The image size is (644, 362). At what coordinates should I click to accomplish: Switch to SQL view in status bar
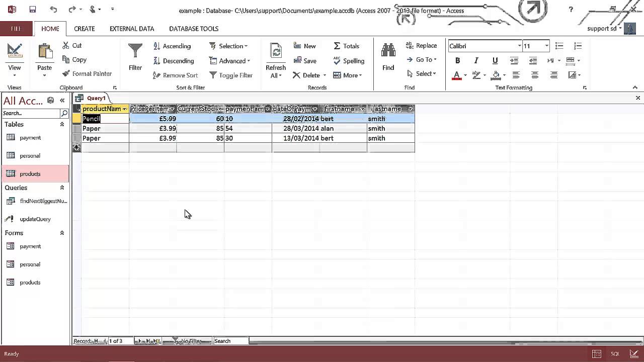[615, 354]
